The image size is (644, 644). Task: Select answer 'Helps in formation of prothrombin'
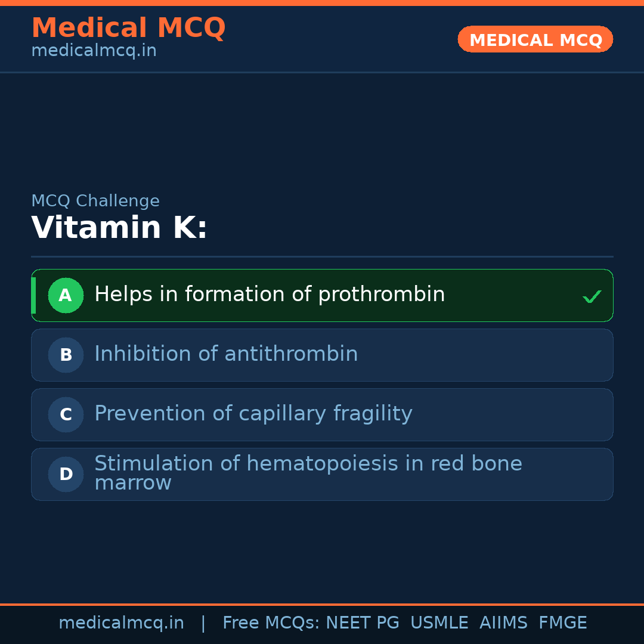click(270, 295)
